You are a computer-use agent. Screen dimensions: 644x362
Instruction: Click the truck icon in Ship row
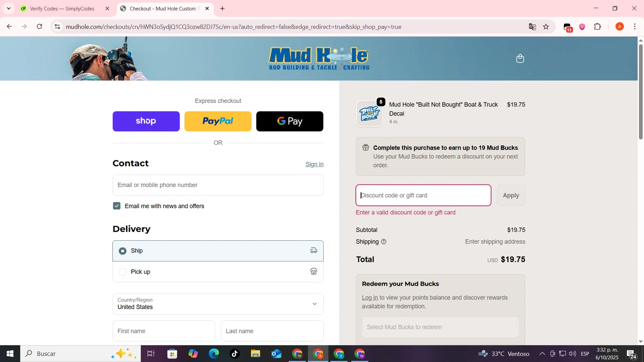click(x=314, y=250)
